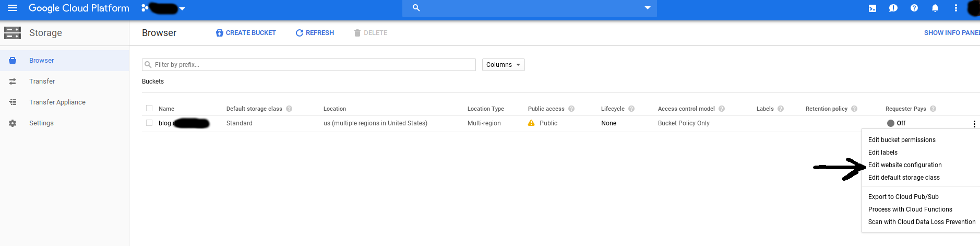Click Retention policy help icon

[854, 109]
